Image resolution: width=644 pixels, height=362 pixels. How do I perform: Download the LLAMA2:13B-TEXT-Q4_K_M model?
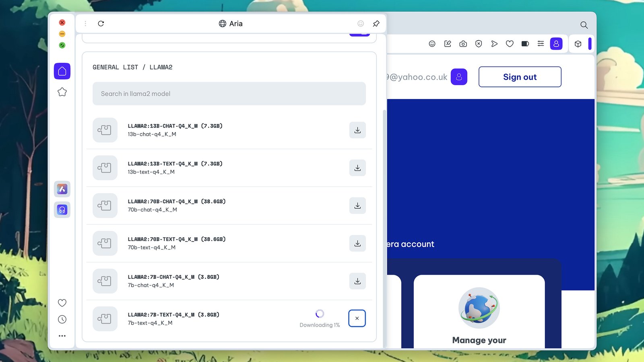tap(357, 168)
